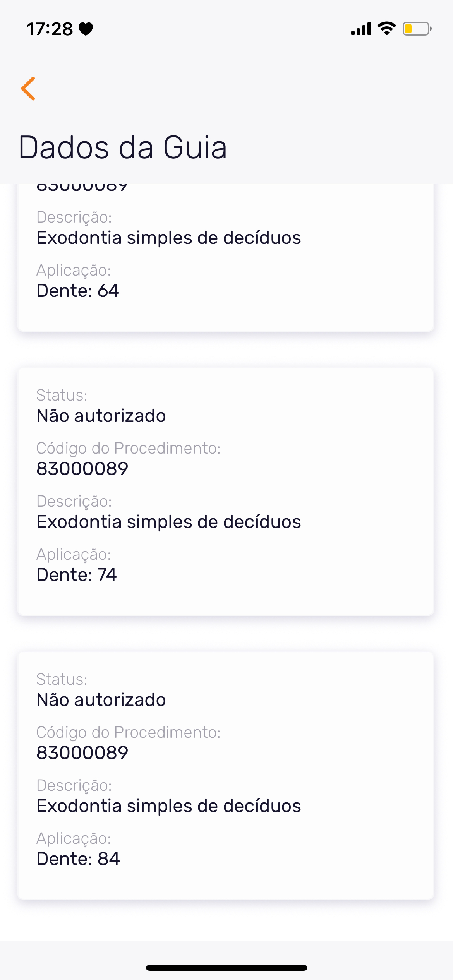This screenshot has width=453, height=980.
Task: Tap Não autorizado status in Dente 84 card
Action: [x=101, y=700]
